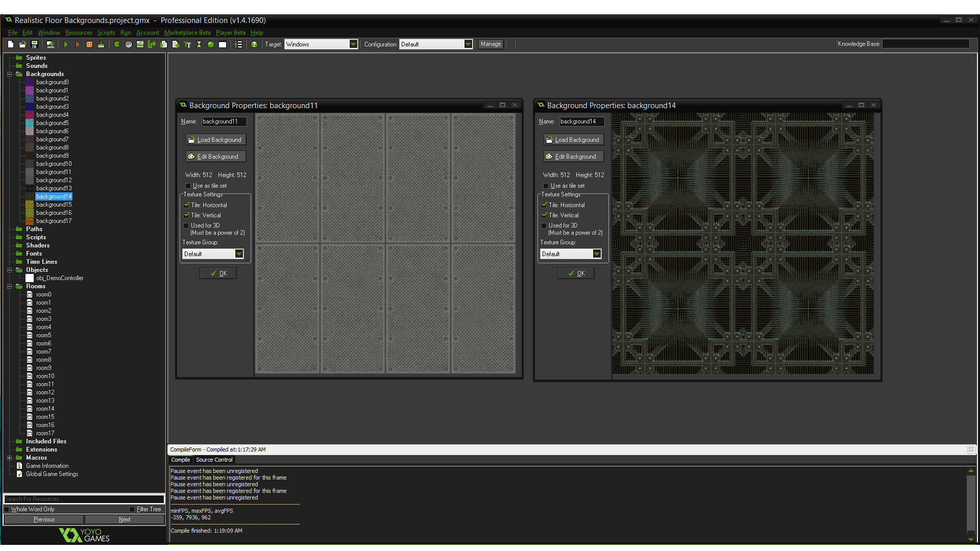Select the background5 color thumbnail

pos(29,123)
